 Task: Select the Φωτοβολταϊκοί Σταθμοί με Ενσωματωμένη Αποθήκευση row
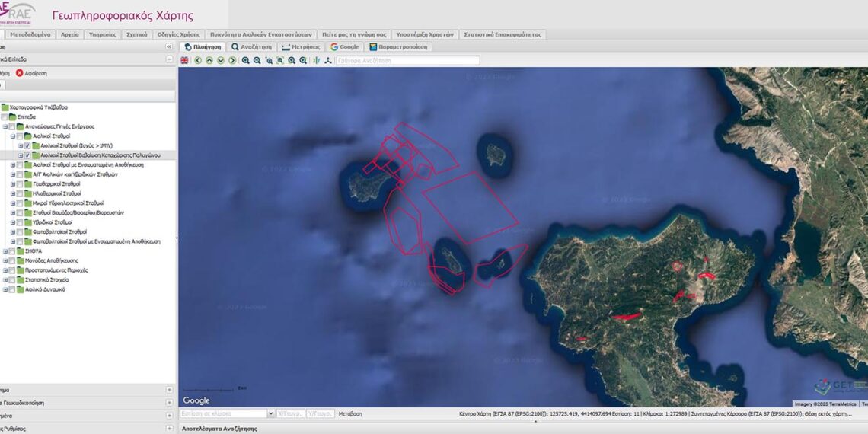pos(88,241)
